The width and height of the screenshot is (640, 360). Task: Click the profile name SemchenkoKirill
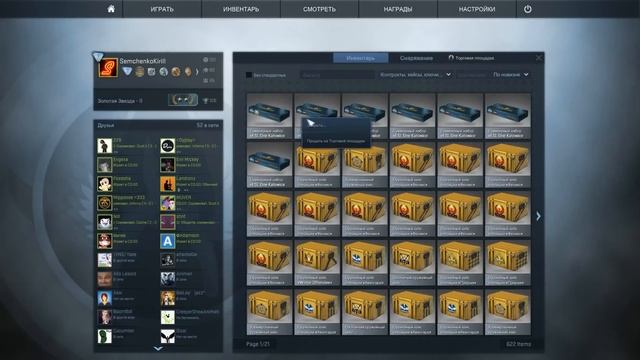click(142, 61)
